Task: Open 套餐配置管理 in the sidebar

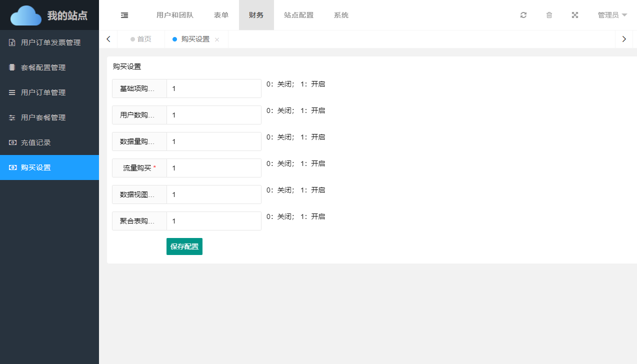Action: [43, 67]
